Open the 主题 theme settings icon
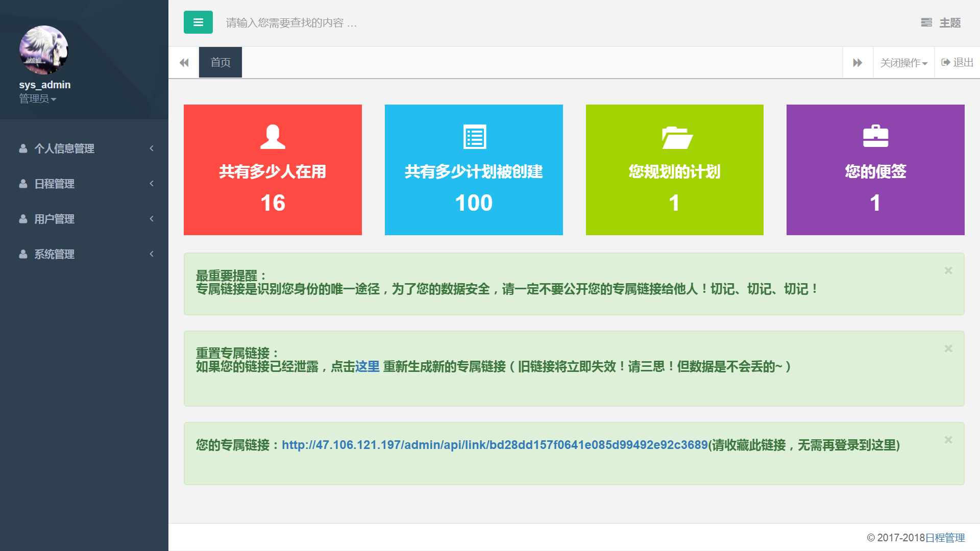 (x=926, y=22)
